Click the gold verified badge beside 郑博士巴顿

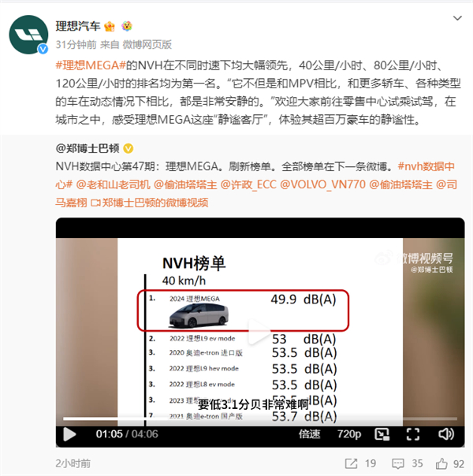(x=128, y=148)
